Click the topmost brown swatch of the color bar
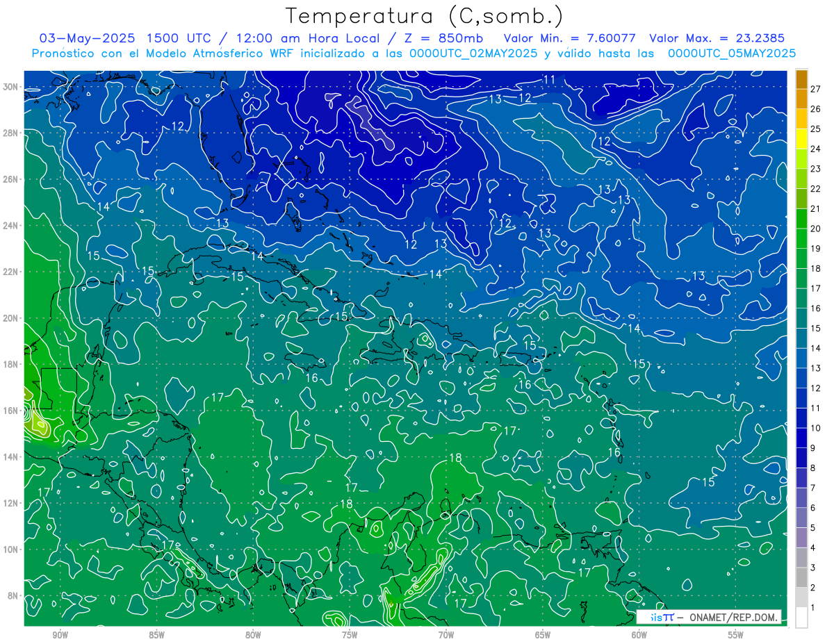Viewport: 834px width, 644px height. (x=801, y=79)
